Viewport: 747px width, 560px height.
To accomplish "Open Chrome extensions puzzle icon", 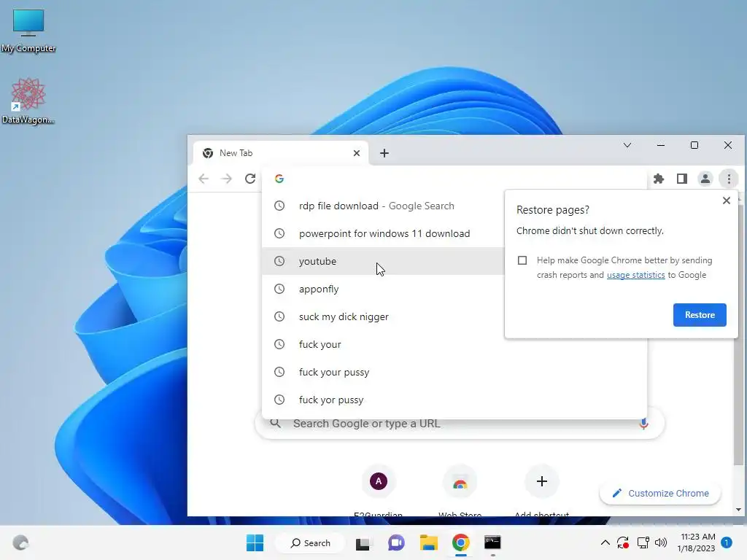I will point(659,179).
